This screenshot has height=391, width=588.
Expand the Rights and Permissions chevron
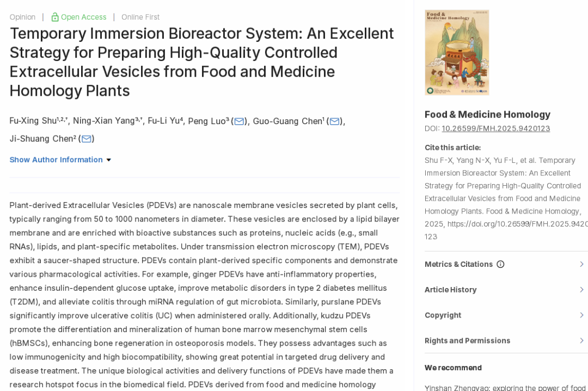click(581, 341)
